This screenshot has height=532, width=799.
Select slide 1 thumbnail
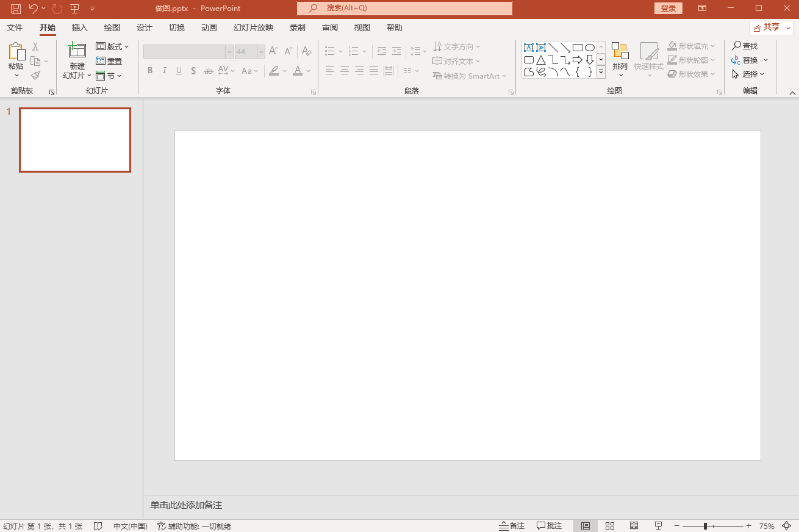pyautogui.click(x=75, y=140)
